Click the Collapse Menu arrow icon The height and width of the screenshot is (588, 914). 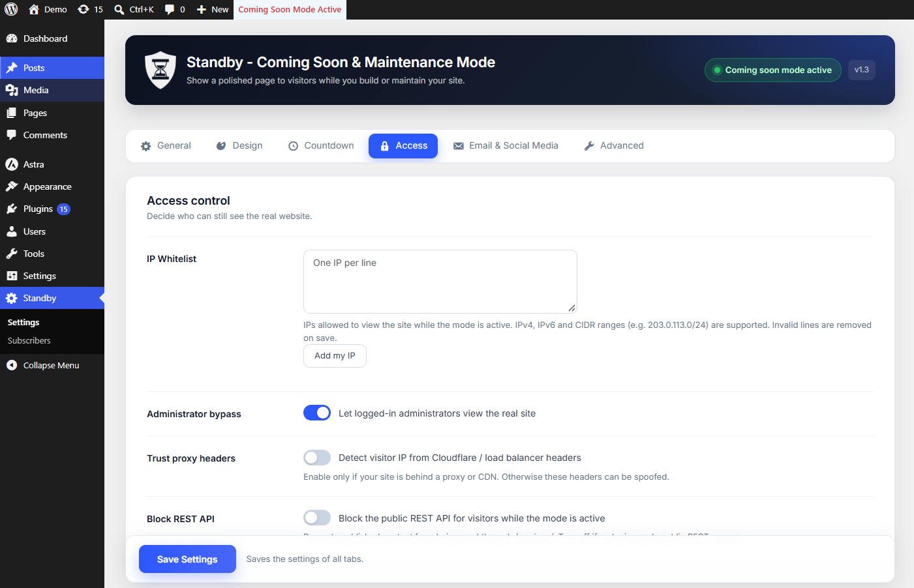point(12,365)
